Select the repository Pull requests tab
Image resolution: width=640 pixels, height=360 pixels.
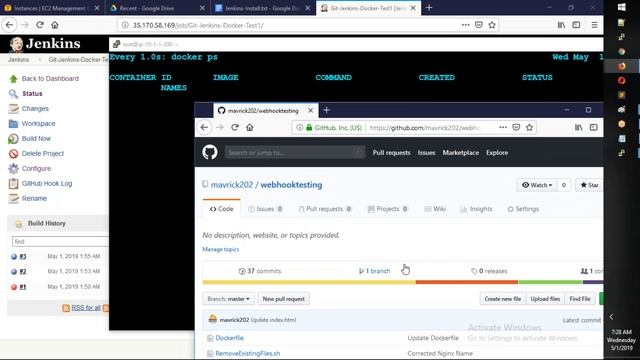(x=325, y=209)
